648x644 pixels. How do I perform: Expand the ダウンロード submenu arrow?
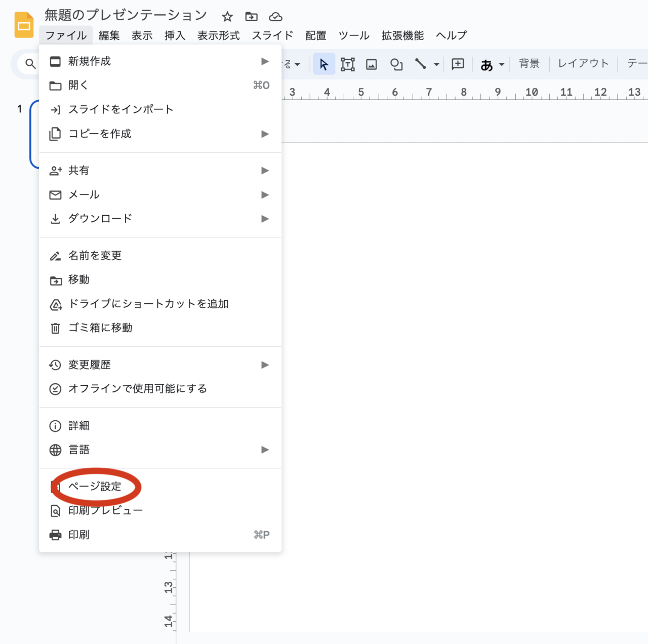pyautogui.click(x=265, y=219)
